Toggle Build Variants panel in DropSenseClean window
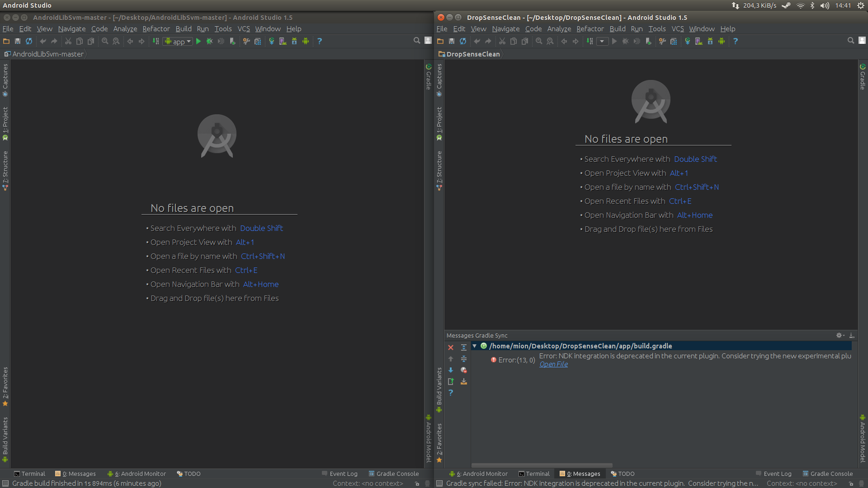 (x=439, y=389)
